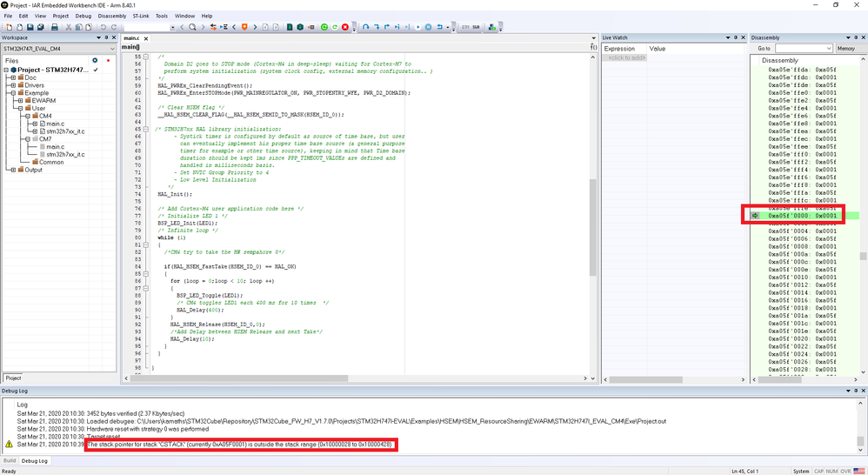Collapse the if-block fold at line 85
This screenshot has height=475, width=868.
(x=146, y=273)
